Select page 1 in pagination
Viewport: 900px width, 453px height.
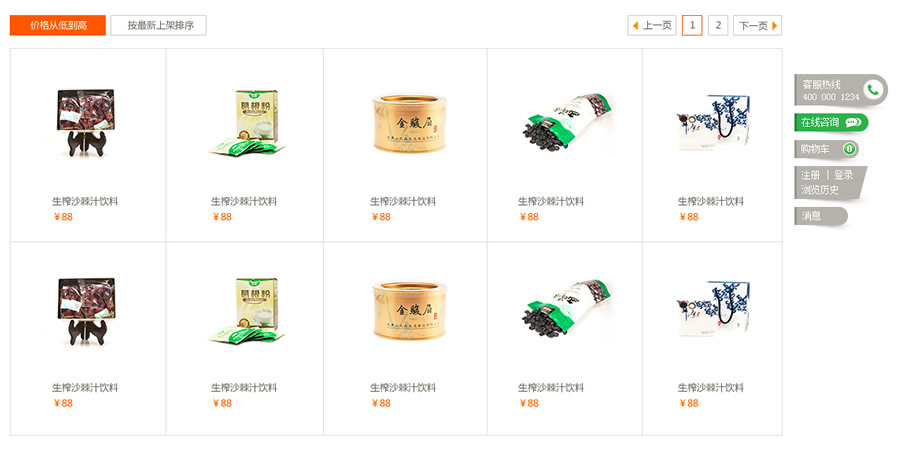click(x=692, y=25)
